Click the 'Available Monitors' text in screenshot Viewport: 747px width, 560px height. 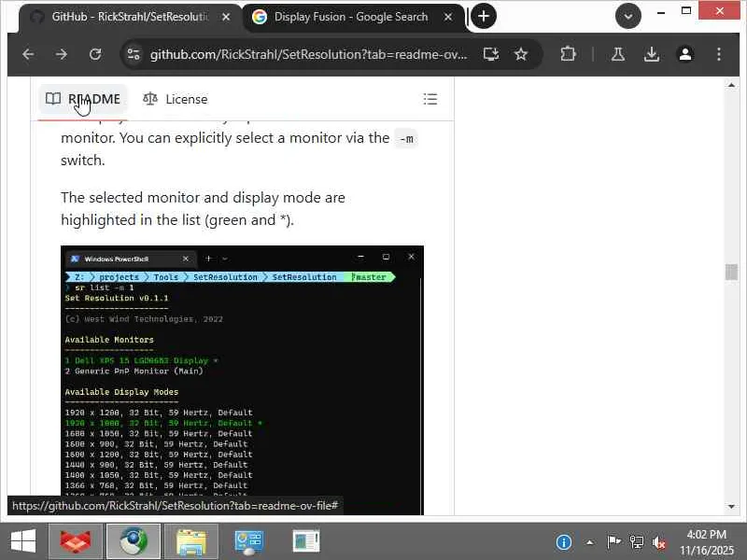click(109, 340)
